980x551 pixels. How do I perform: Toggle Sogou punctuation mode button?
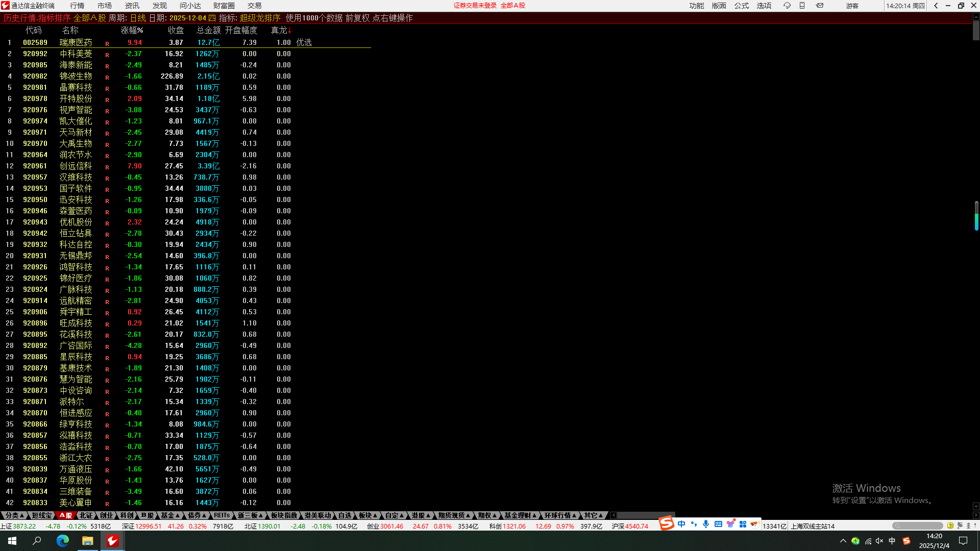click(x=694, y=524)
